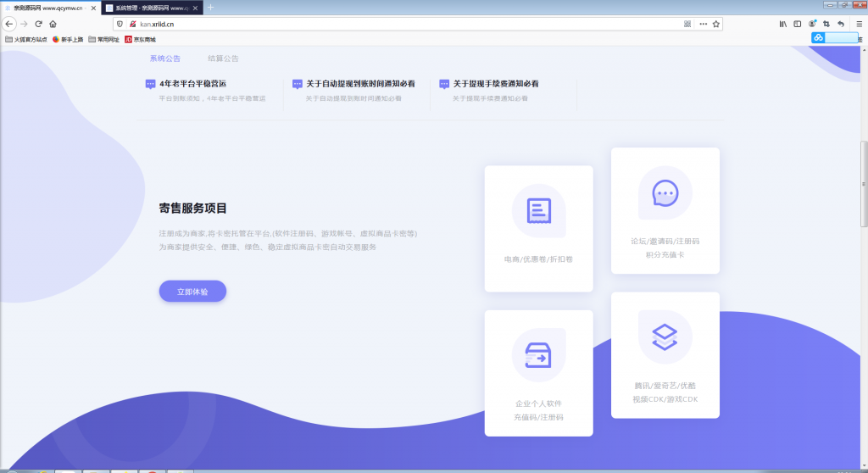Screen dimensions: 868x473
Task: Open the library bookshelf icon
Action: point(783,24)
